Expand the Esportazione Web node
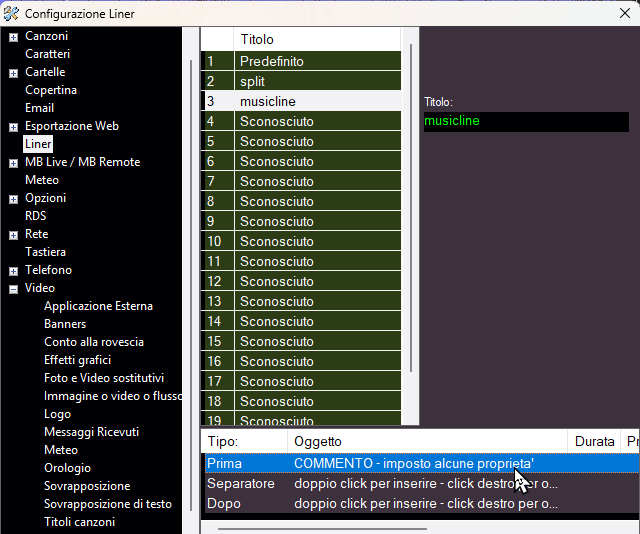The width and height of the screenshot is (640, 534). pyautogui.click(x=13, y=127)
